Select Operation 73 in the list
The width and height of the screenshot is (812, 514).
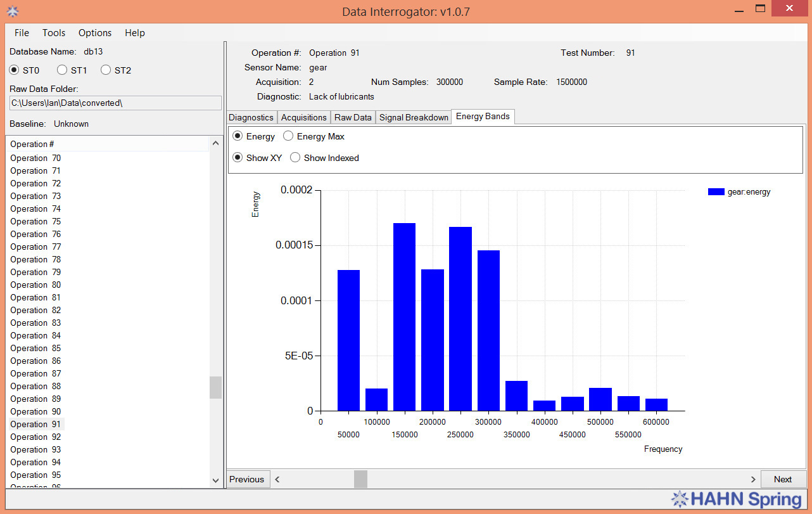pos(35,196)
